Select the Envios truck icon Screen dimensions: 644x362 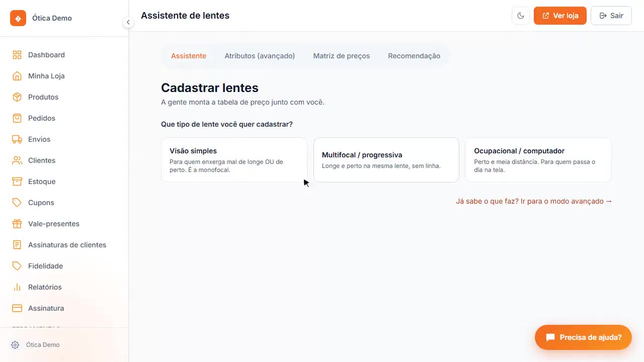coord(17,139)
